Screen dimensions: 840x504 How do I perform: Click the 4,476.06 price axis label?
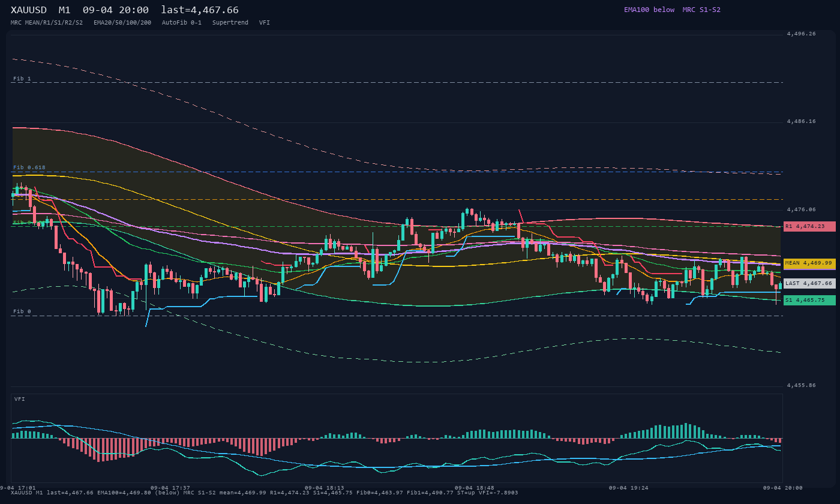click(802, 209)
